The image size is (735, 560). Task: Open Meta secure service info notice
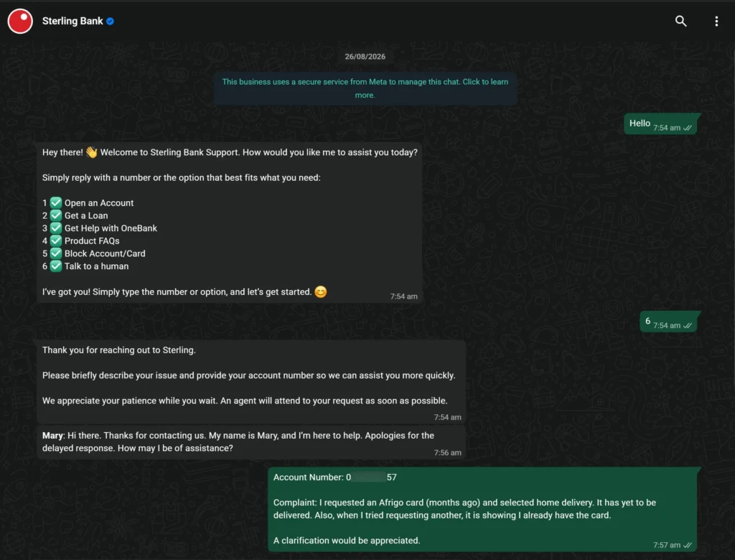click(x=365, y=88)
